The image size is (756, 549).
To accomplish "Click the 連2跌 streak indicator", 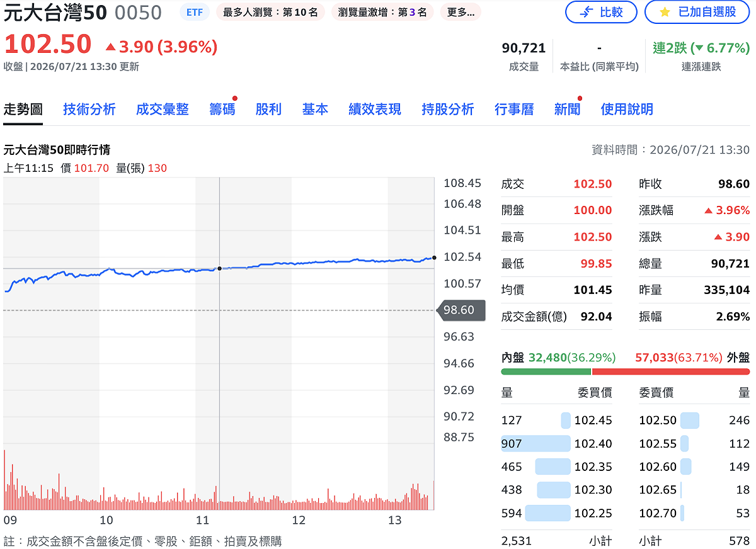I will [701, 48].
